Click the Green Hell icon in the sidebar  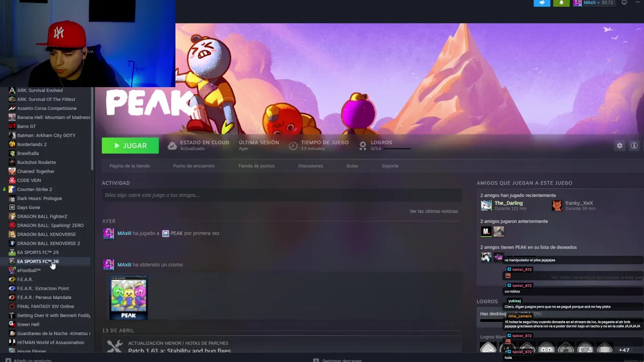click(12, 324)
